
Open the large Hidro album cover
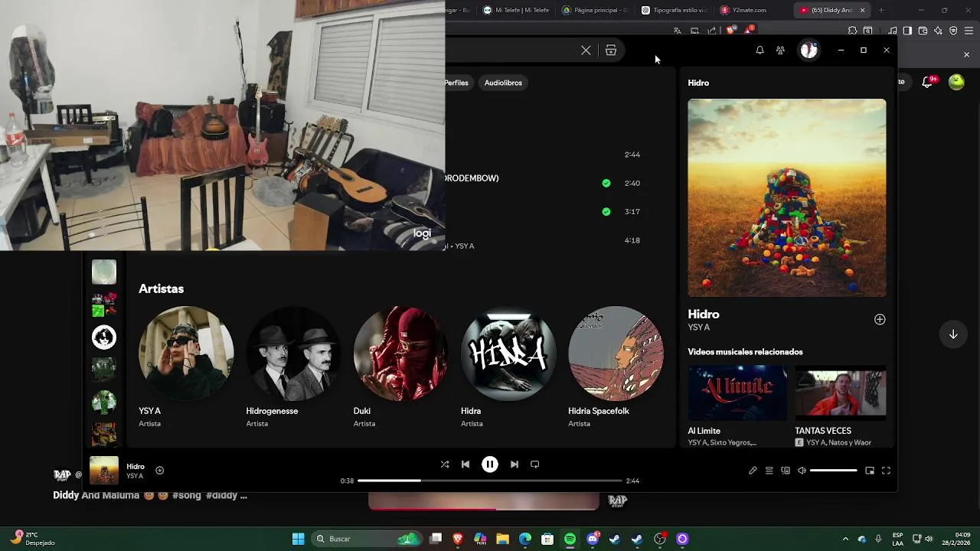pyautogui.click(x=787, y=197)
